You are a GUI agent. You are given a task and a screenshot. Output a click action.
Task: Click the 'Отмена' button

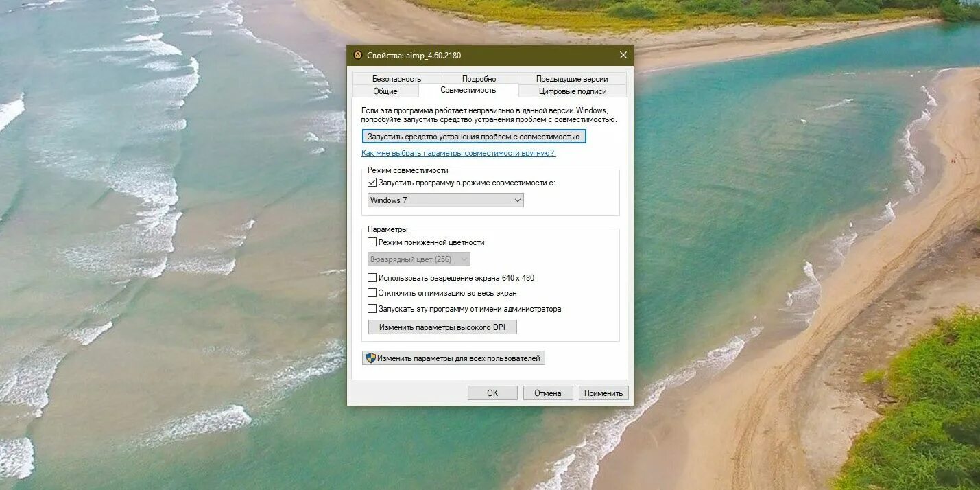coord(548,393)
